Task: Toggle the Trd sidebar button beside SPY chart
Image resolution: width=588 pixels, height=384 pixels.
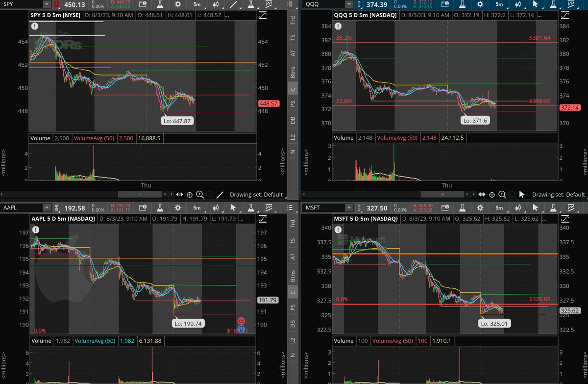Action: (293, 20)
